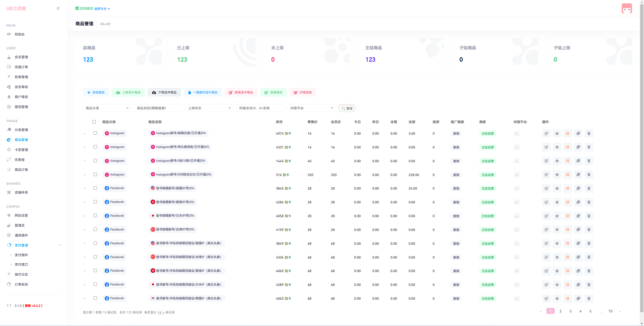This screenshot has width=644, height=326.
Task: Go to 支付接口 submenu item
Action: click(x=21, y=264)
